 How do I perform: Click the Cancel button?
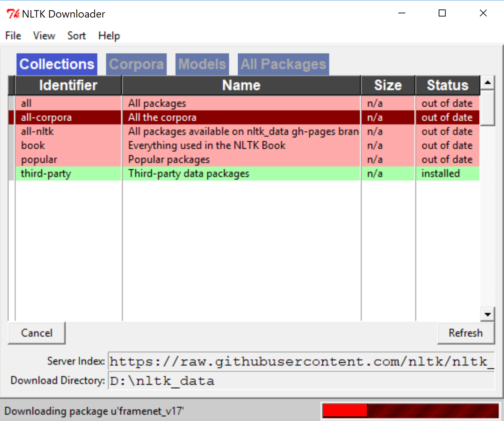(x=37, y=333)
